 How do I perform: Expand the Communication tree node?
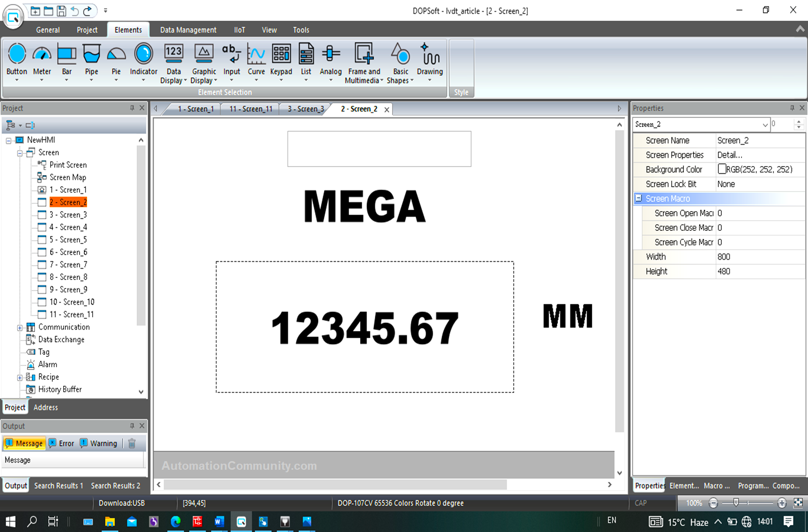pyautogui.click(x=20, y=328)
